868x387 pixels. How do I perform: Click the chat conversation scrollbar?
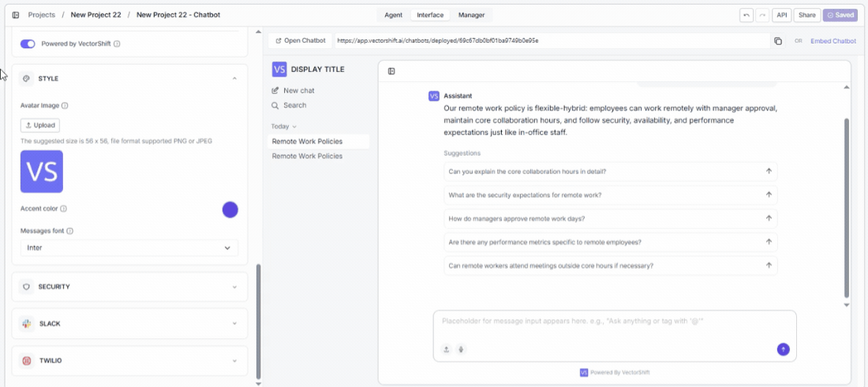pyautogui.click(x=846, y=208)
